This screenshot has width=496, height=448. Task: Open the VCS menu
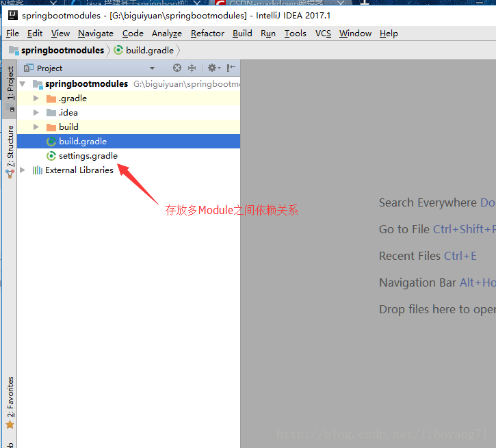[323, 34]
